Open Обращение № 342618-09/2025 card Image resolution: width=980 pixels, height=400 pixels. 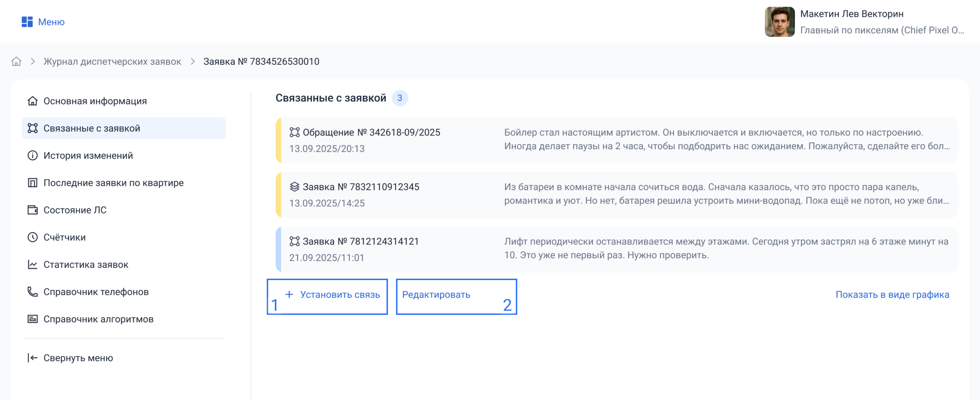pos(371,133)
